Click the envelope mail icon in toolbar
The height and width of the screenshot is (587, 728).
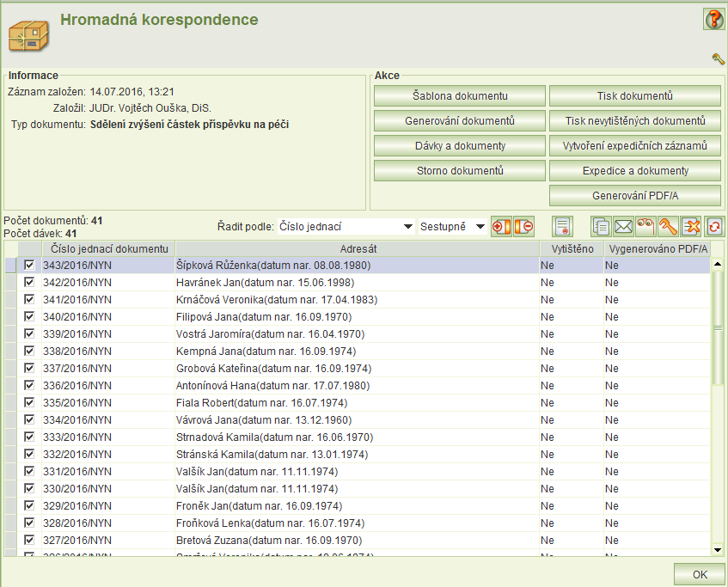(624, 226)
